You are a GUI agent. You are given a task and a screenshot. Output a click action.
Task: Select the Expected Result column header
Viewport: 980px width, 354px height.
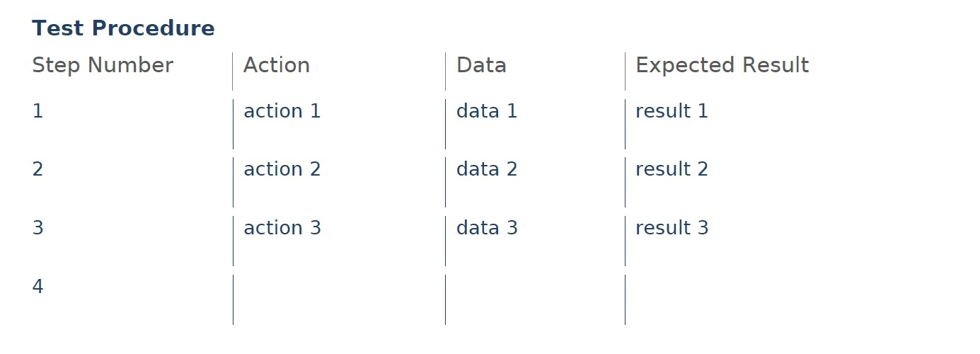[x=722, y=66]
